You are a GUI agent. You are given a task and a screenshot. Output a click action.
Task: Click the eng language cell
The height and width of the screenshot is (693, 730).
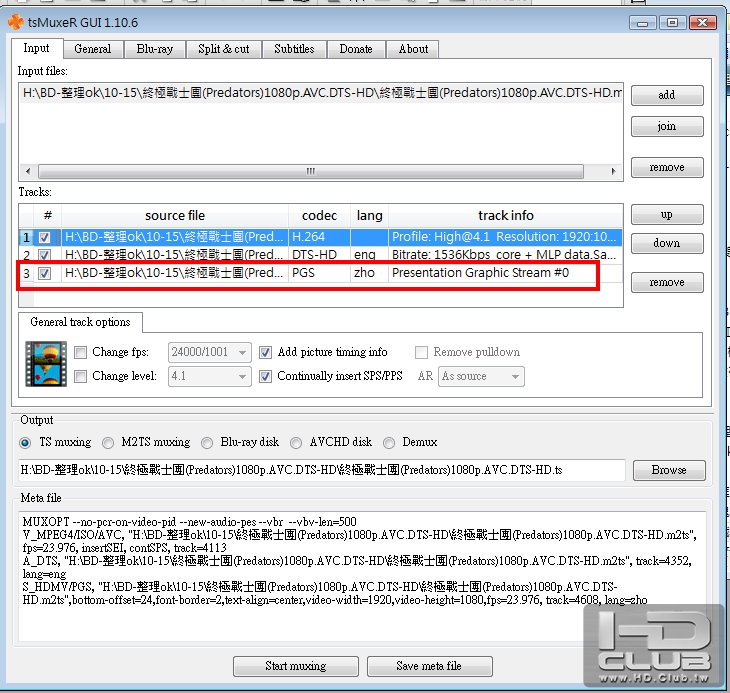click(369, 255)
